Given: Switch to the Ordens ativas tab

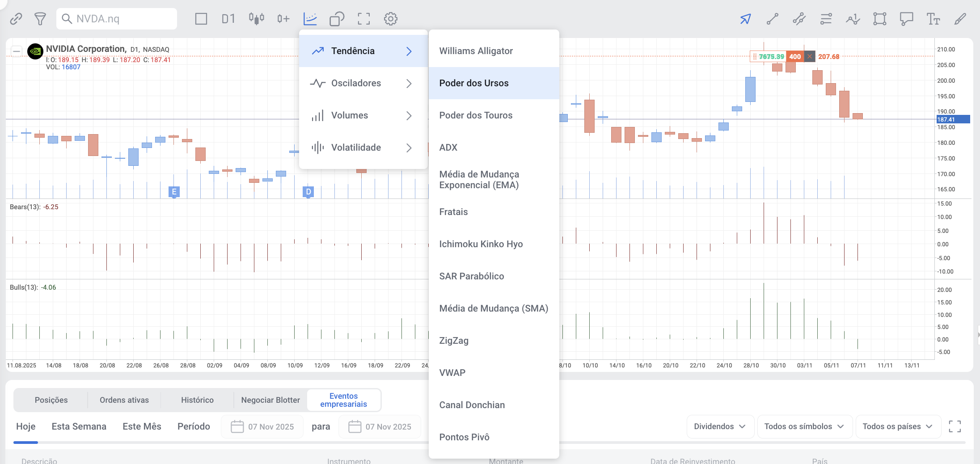Looking at the screenshot, I should pos(124,400).
